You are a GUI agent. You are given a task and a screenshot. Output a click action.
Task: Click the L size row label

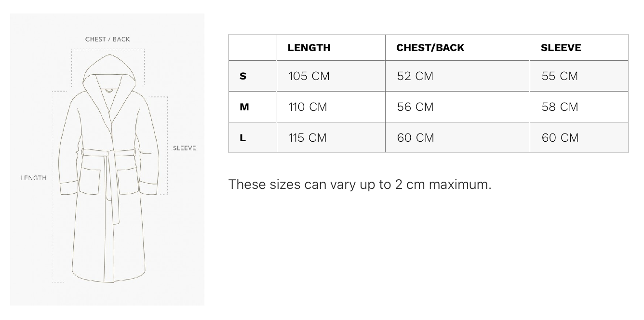tap(253, 138)
